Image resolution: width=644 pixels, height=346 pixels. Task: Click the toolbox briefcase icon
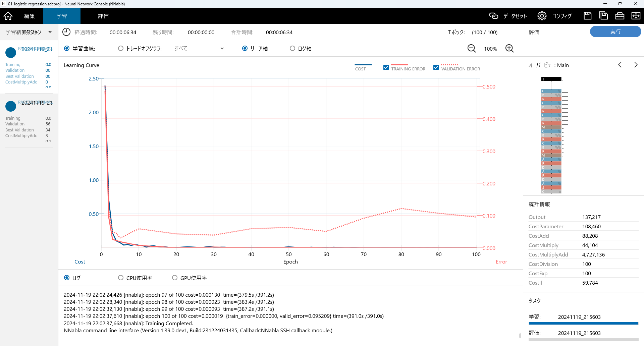pyautogui.click(x=620, y=16)
